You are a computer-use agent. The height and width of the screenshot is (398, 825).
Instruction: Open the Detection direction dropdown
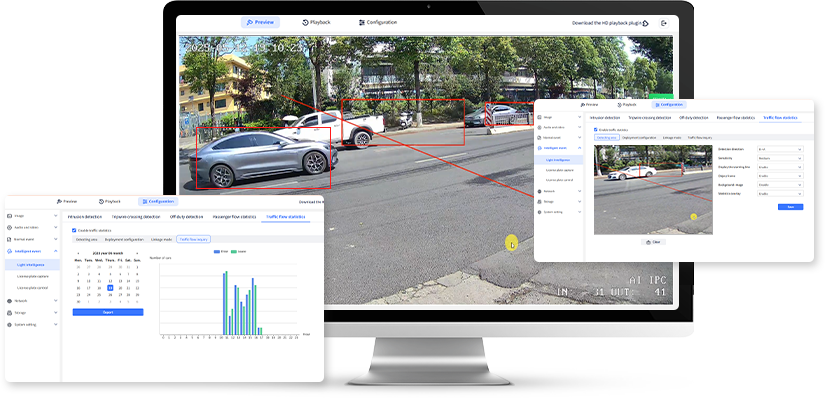point(780,149)
